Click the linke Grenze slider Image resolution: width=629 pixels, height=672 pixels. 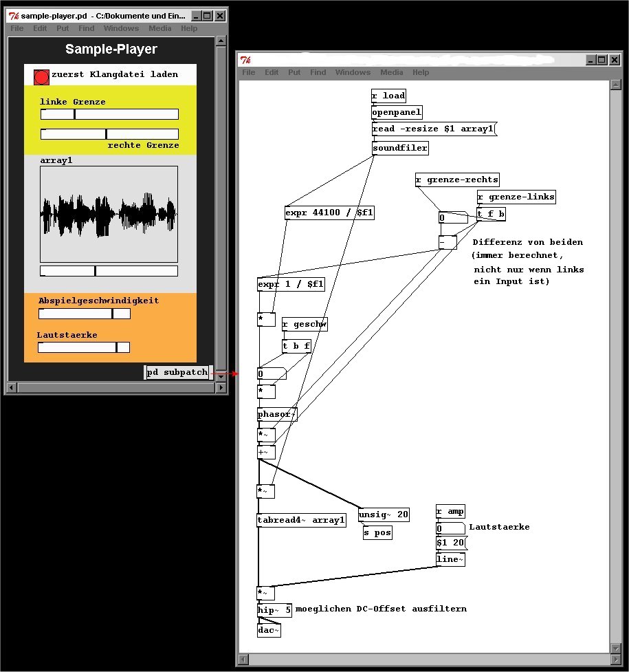click(109, 114)
